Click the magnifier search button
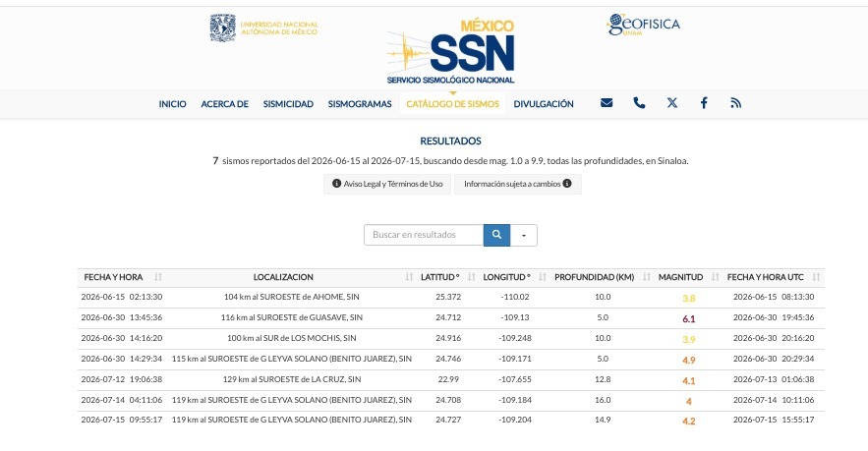The image size is (868, 451). (x=496, y=235)
